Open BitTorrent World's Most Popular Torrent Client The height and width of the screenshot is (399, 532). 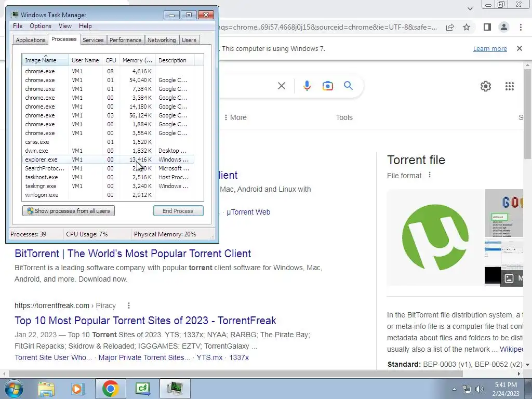click(x=132, y=254)
